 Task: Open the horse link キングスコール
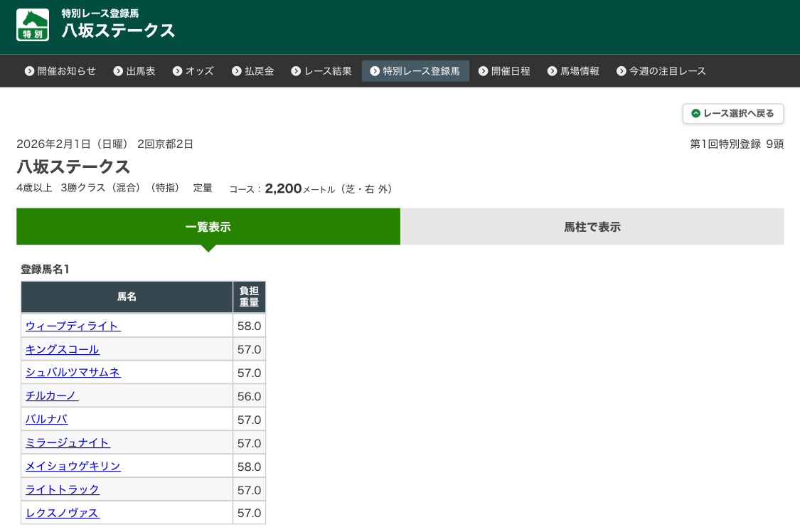(63, 349)
